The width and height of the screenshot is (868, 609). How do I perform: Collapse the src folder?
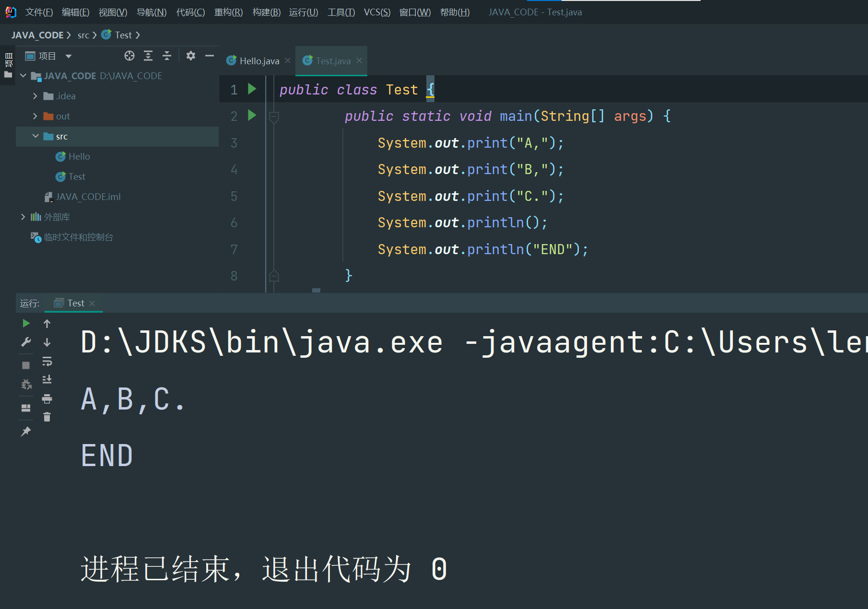pyautogui.click(x=35, y=136)
